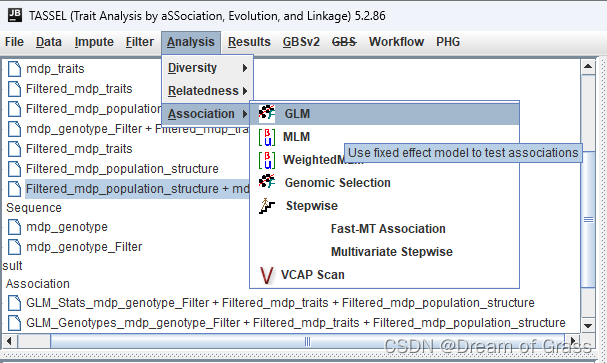Click the GLM icon in the Association submenu
Screen dimensions: 607x363
[x=267, y=113]
